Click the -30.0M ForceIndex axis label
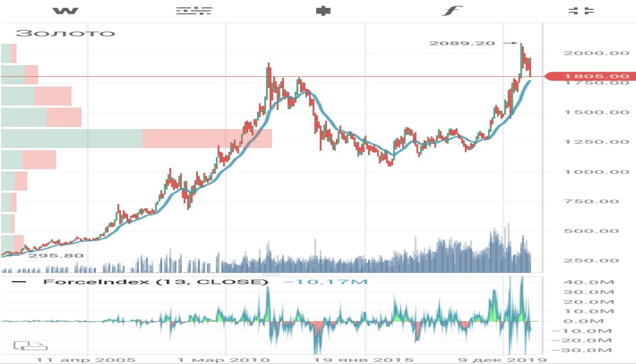The width and height of the screenshot is (636, 364). 584,350
